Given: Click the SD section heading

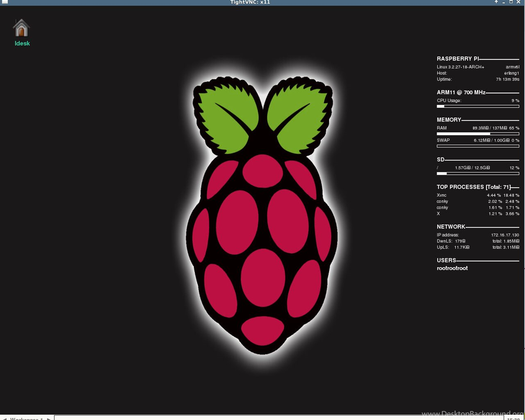Looking at the screenshot, I should pyautogui.click(x=441, y=160).
